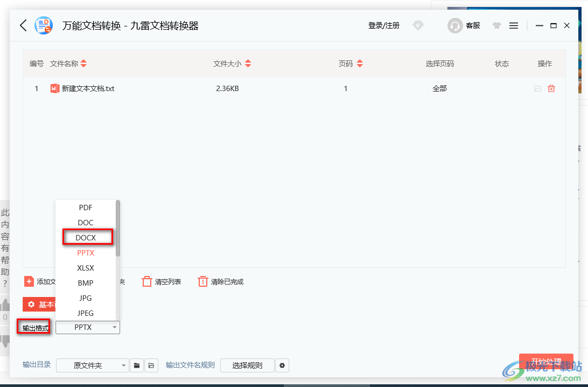Choose DOCX from the format list
This screenshot has height=387, width=588.
[x=86, y=237]
